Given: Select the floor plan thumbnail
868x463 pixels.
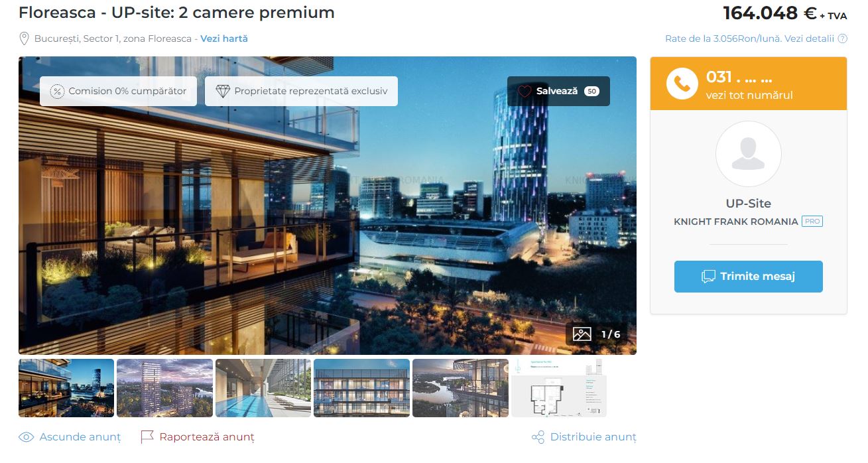Looking at the screenshot, I should (x=559, y=388).
